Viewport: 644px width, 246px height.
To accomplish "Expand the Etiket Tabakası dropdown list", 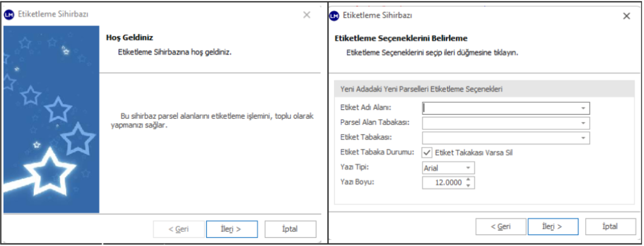I will point(584,138).
